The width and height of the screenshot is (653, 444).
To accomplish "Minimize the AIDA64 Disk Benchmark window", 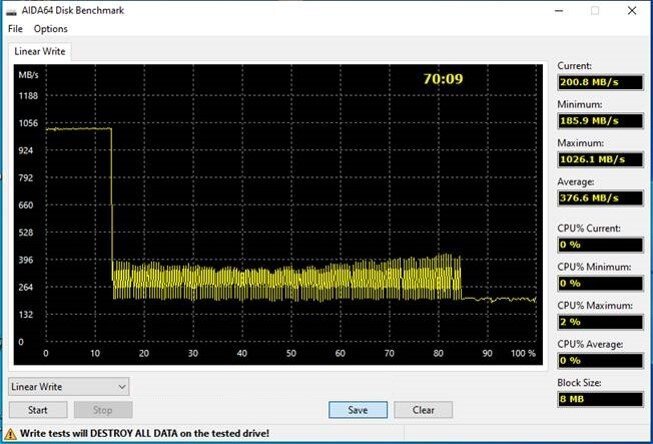I will tap(559, 11).
